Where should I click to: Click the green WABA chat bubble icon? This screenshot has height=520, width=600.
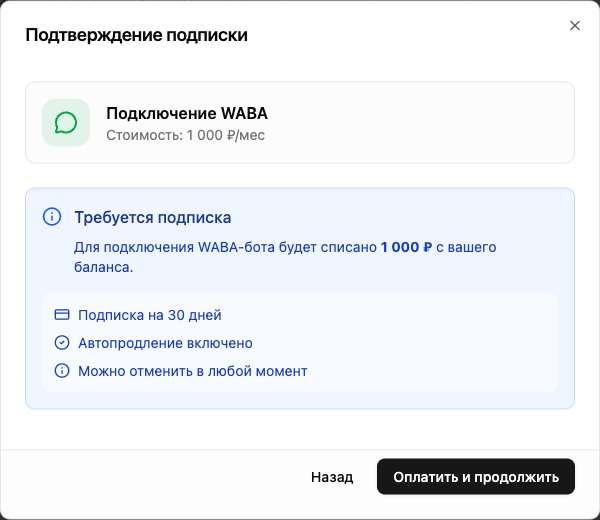(66, 122)
